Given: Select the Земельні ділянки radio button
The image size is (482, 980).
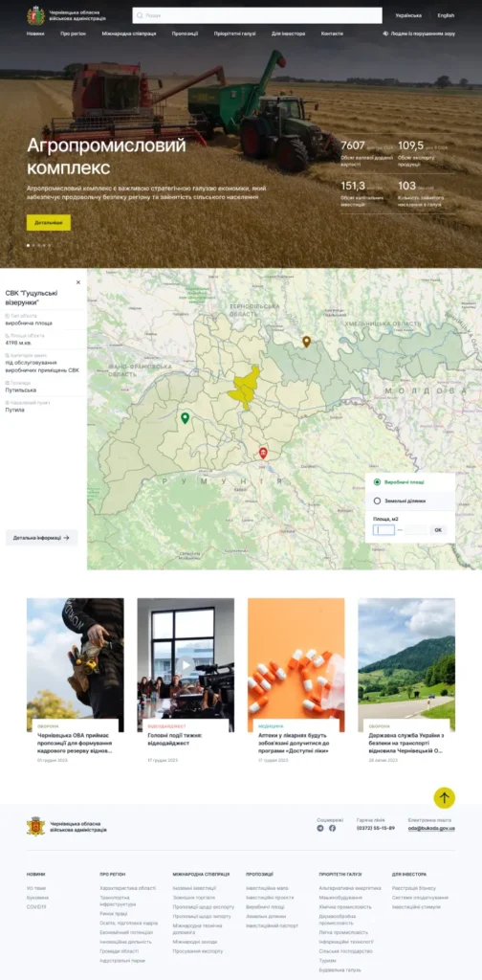Looking at the screenshot, I should (377, 501).
